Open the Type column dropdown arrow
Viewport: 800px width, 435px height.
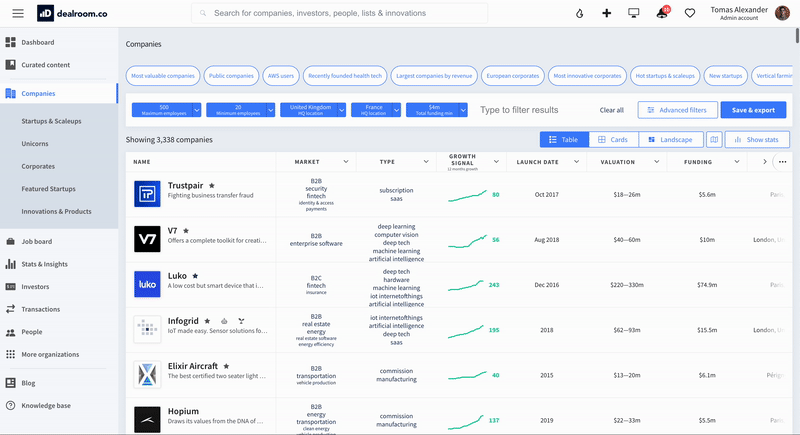(426, 162)
